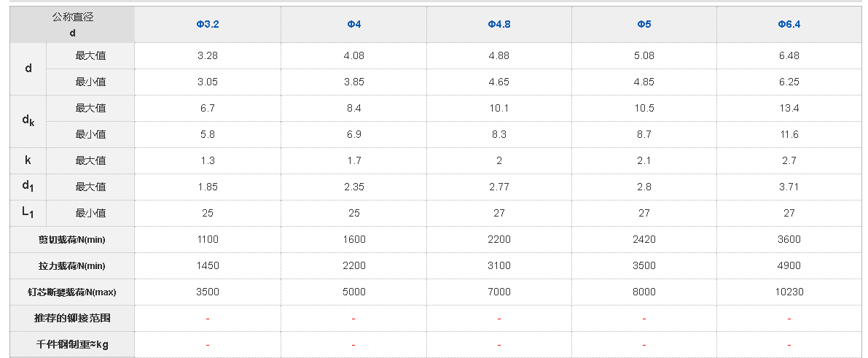868x358 pixels.
Task: Select the L1 row header cell
Action: click(x=28, y=213)
